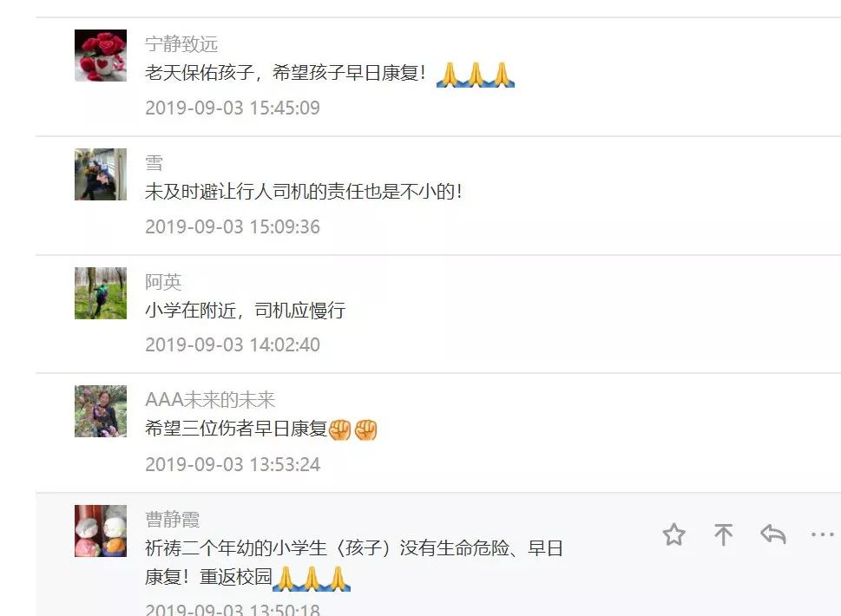Open 雪's profile avatar
Image resolution: width=841 pixels, height=616 pixels.
[101, 174]
